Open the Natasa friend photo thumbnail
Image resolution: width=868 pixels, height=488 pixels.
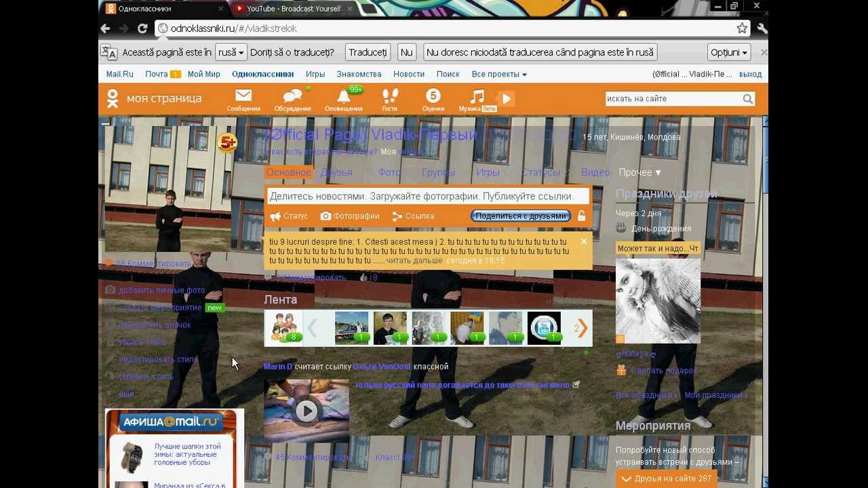point(658,300)
